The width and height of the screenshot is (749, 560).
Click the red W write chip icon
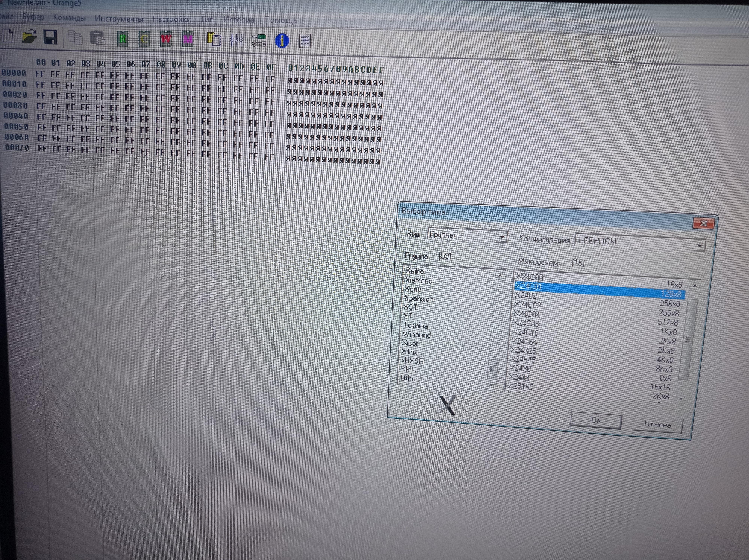click(166, 39)
